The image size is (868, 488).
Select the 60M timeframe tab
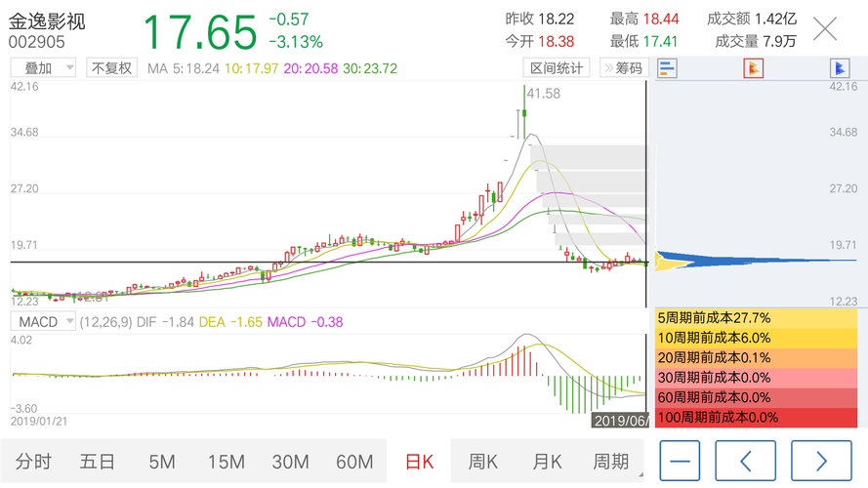pos(354,461)
